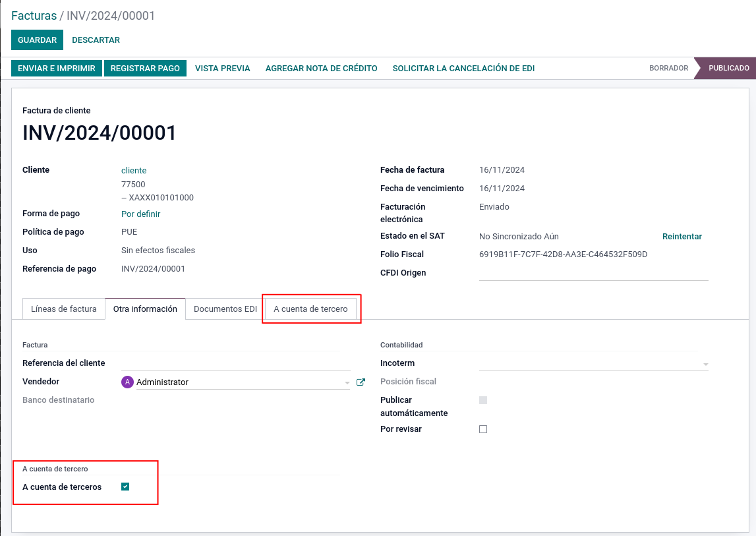Open the Documentos EDI tab
756x536 pixels.
(225, 309)
